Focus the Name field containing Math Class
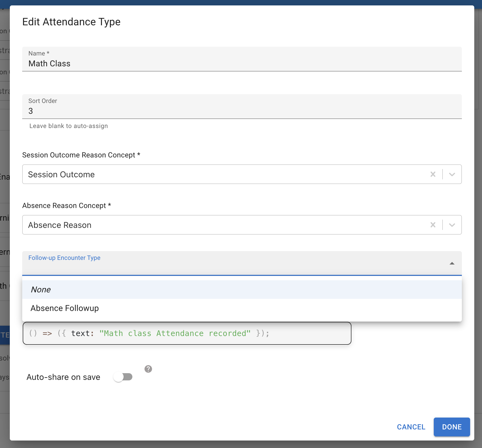The width and height of the screenshot is (482, 448). click(x=242, y=59)
